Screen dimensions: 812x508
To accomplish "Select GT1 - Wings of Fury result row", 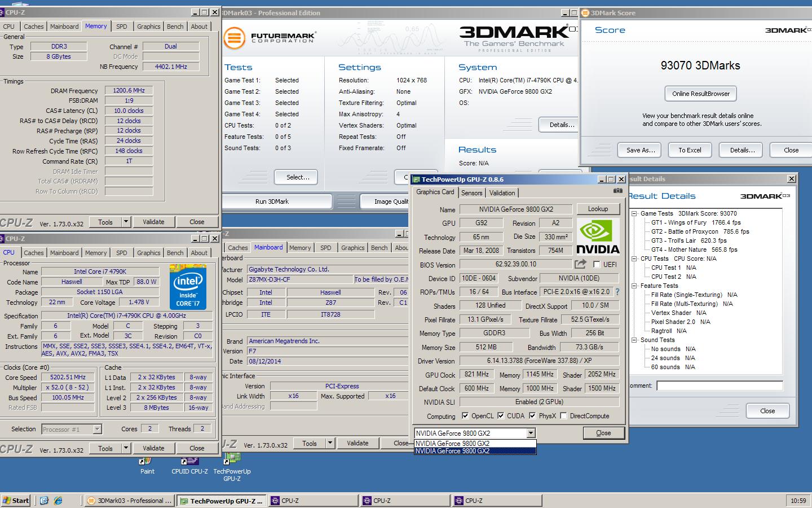I will [x=696, y=222].
